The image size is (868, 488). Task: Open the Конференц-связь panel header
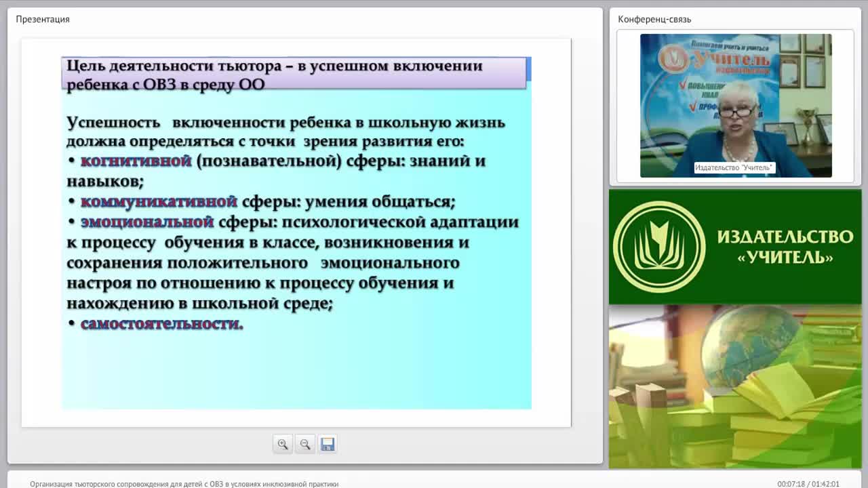pyautogui.click(x=654, y=19)
